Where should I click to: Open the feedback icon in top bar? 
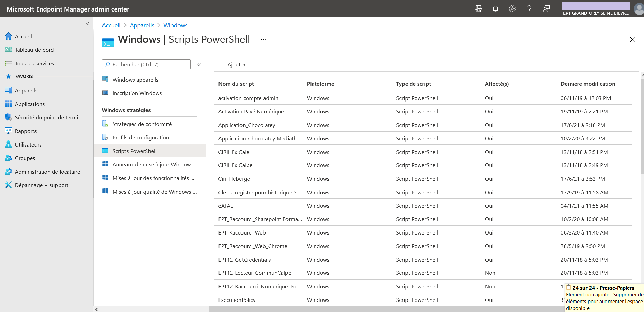coord(546,9)
